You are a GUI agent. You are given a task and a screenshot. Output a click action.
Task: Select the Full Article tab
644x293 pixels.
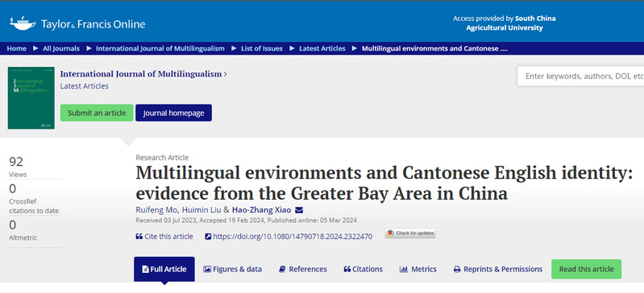click(x=164, y=269)
